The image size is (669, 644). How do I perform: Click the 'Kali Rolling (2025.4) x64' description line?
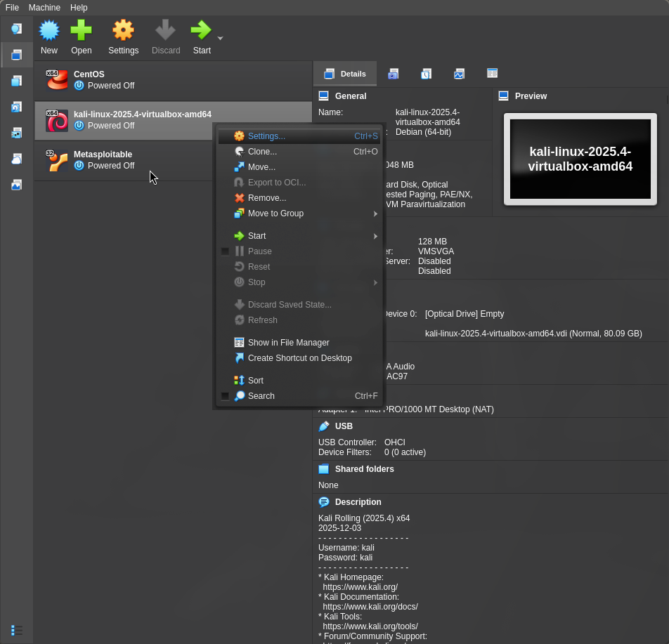(364, 518)
